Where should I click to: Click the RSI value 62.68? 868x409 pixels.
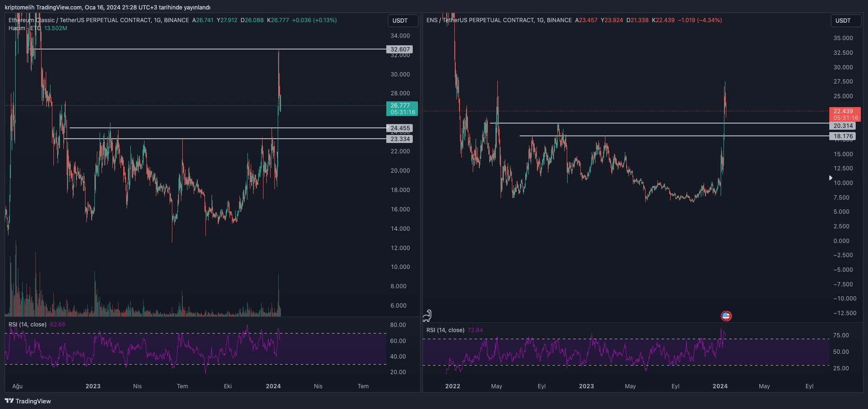tap(58, 325)
